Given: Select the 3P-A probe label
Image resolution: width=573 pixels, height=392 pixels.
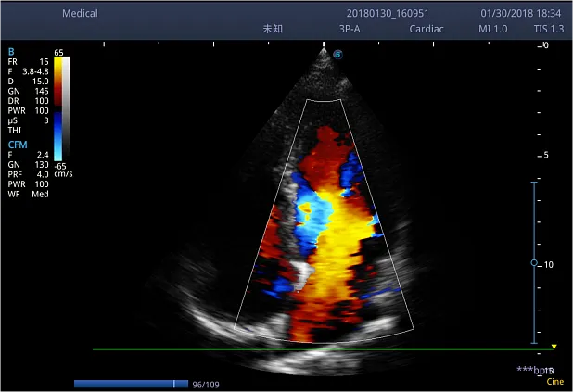Looking at the screenshot, I should point(351,29).
